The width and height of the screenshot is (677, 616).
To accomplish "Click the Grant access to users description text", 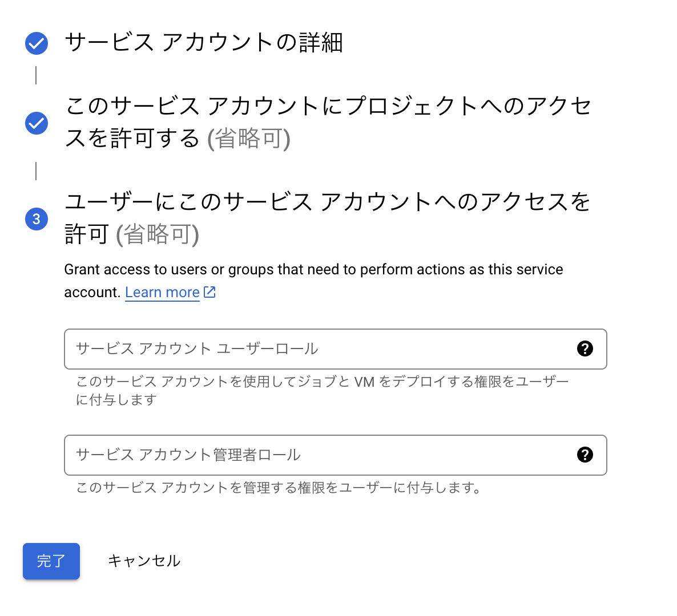I will [x=313, y=270].
